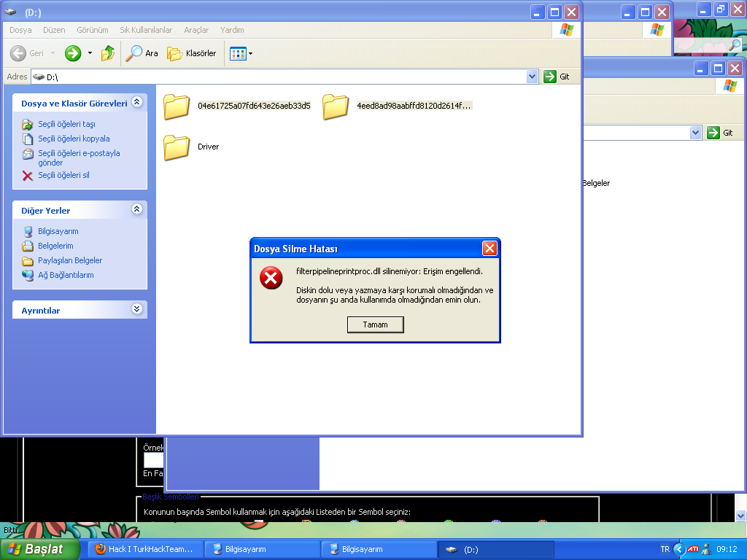
Task: Open the Araçlar menu
Action: point(196,30)
